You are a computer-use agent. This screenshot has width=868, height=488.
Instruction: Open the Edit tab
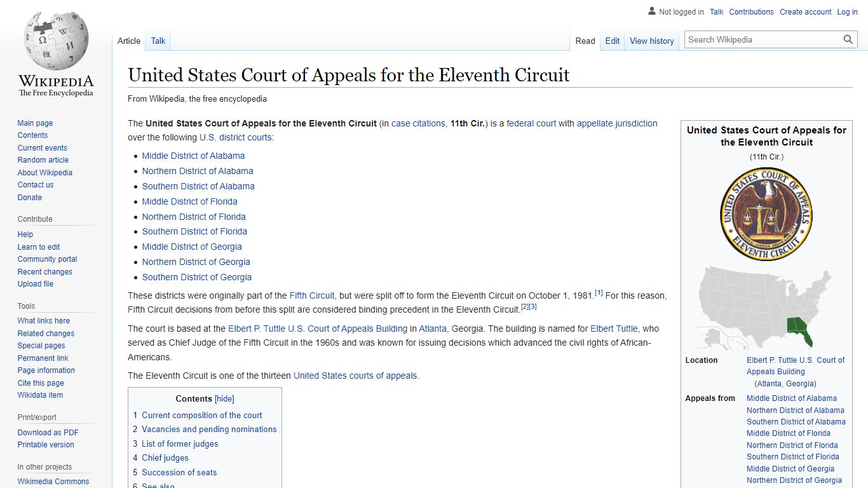click(x=613, y=41)
